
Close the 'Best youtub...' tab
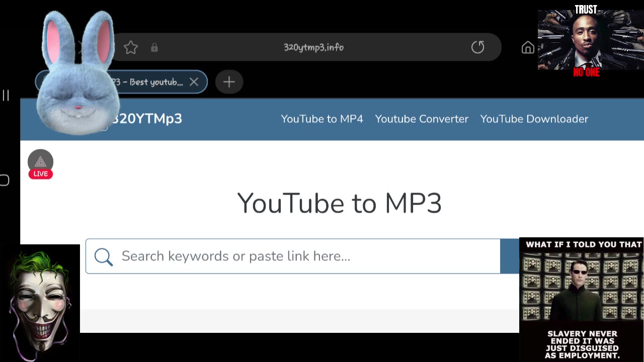click(194, 82)
